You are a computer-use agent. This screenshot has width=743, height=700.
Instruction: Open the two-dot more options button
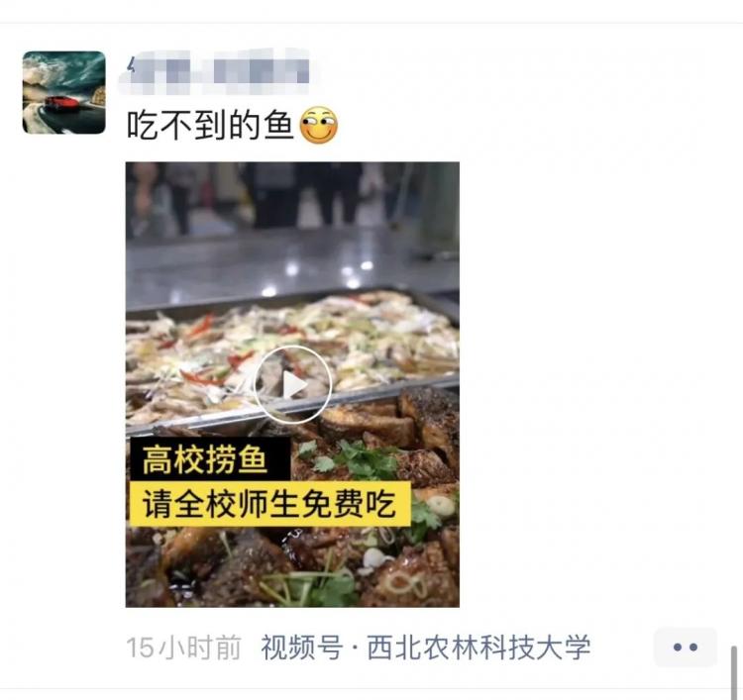click(685, 647)
